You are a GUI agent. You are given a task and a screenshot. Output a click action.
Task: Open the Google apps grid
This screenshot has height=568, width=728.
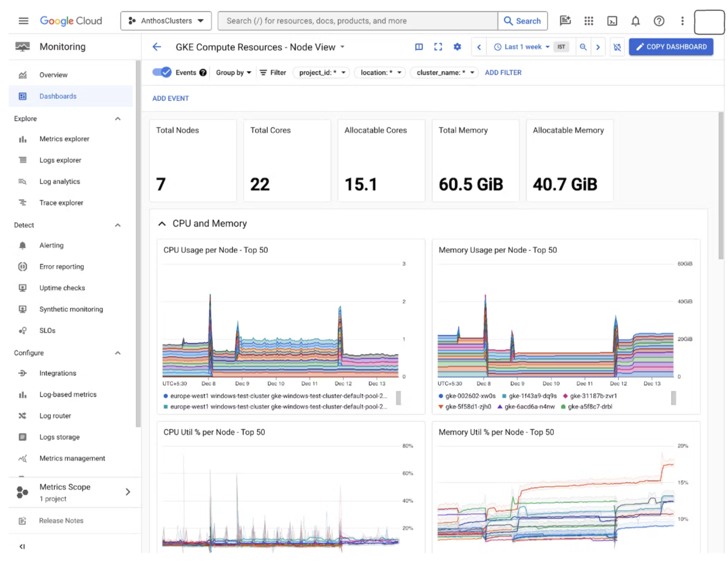tap(588, 21)
